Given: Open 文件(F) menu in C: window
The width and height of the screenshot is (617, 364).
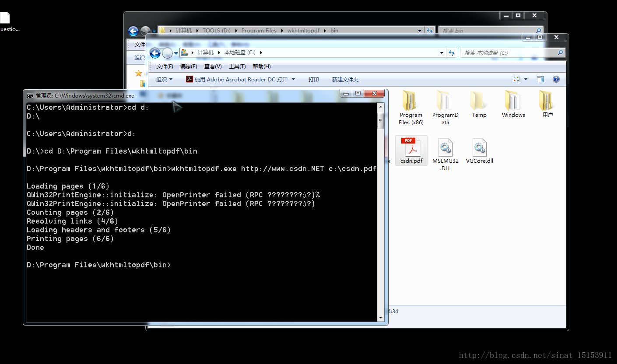Looking at the screenshot, I should 165,66.
